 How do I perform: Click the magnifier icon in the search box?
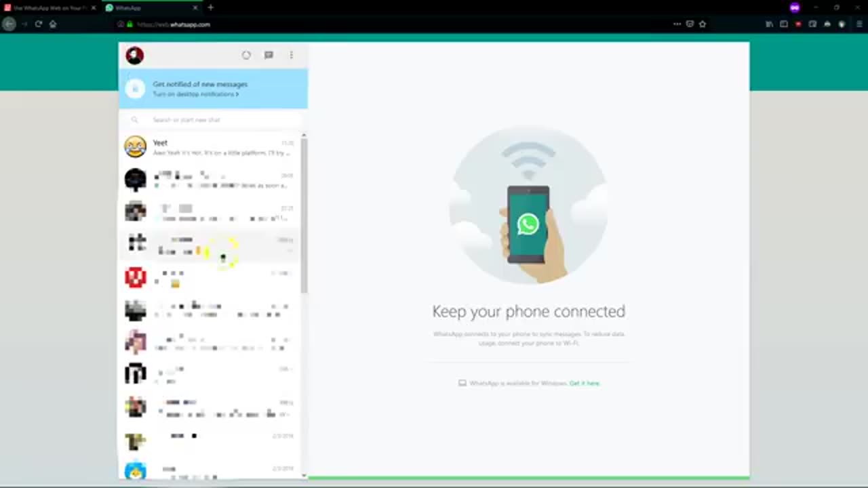[x=134, y=120]
